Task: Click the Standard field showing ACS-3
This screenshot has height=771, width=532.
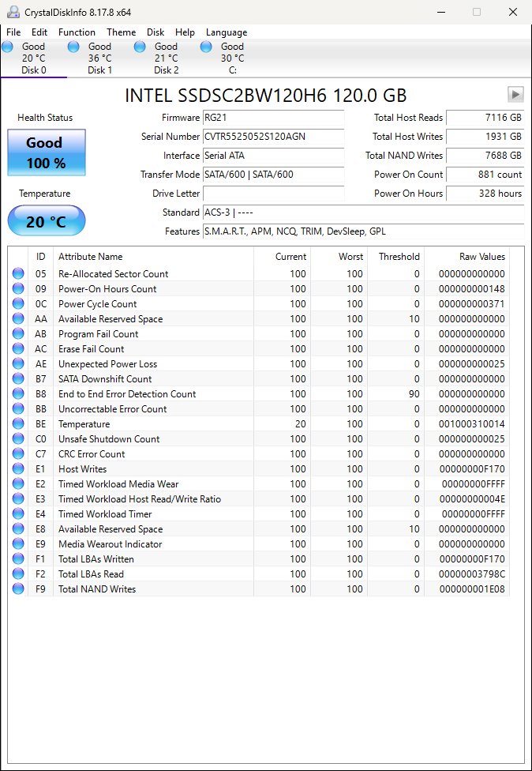Action: pos(364,212)
